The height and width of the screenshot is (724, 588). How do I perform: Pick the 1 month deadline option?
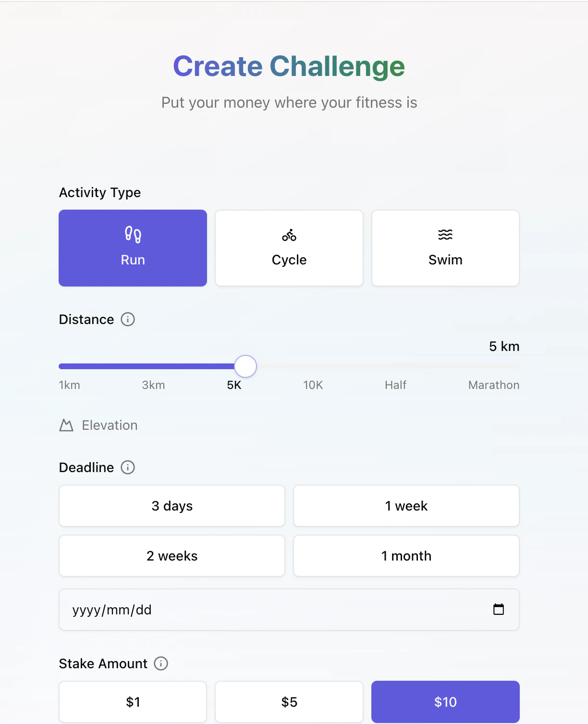point(406,556)
